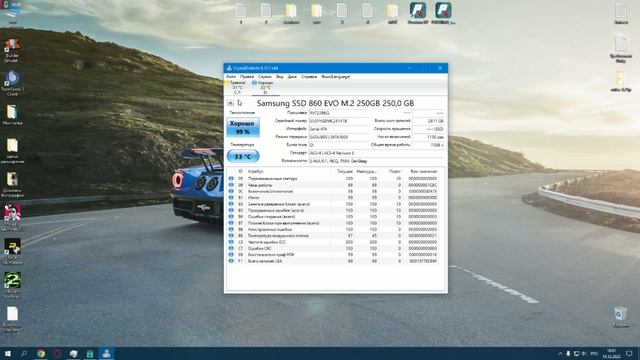640x360 pixels.
Task: Click status circle of attribute 0C Включения/отключения
Action: (231, 191)
